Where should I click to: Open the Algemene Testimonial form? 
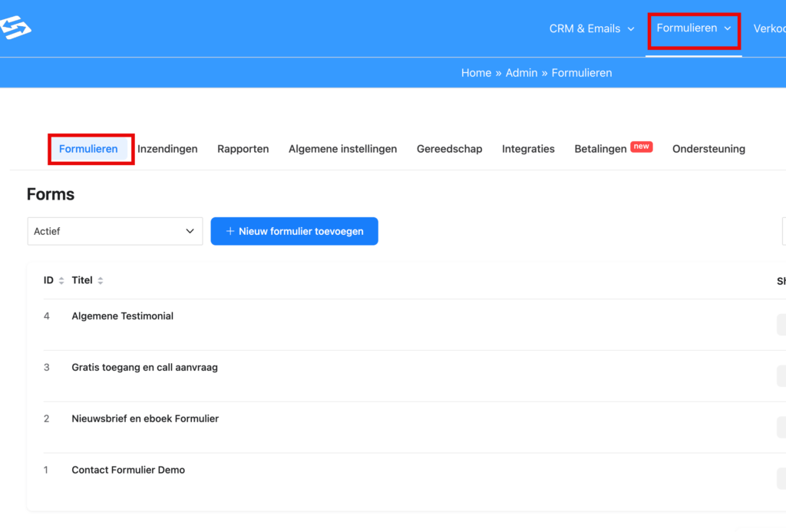(x=122, y=316)
